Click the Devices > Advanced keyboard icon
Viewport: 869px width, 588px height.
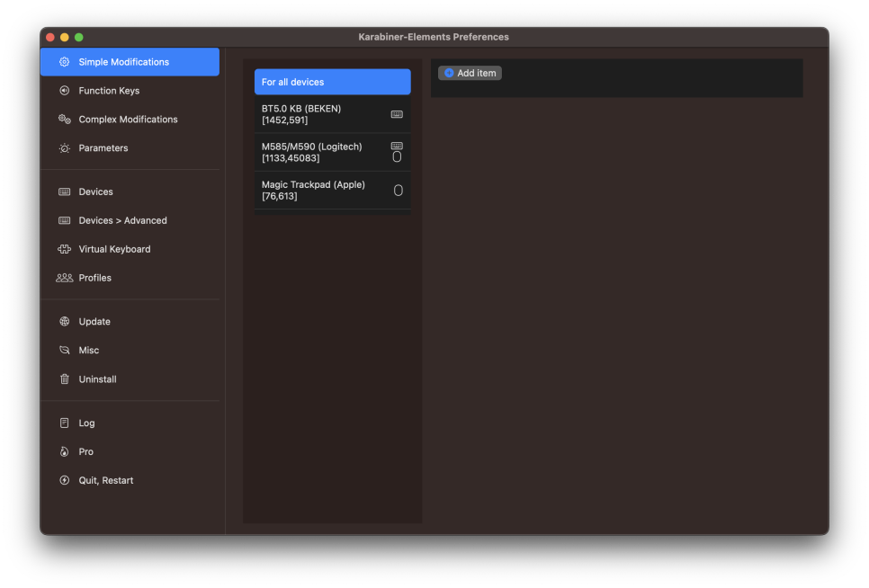(64, 220)
